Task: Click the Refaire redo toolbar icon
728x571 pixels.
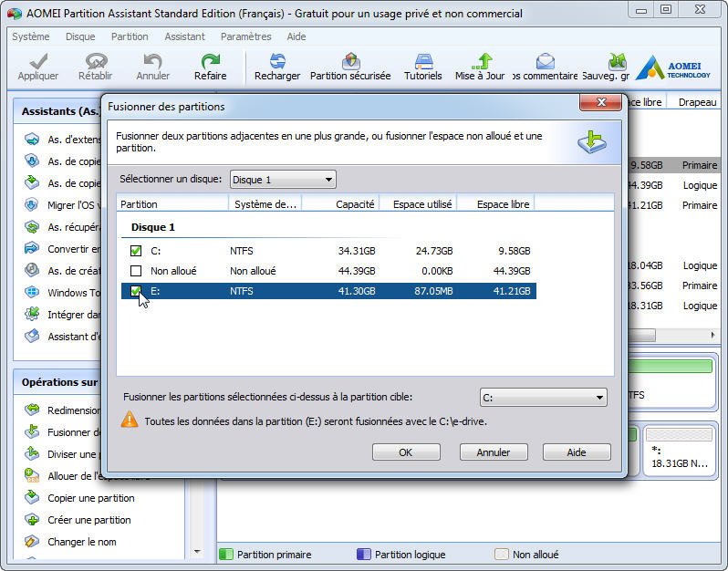Action: click(211, 61)
